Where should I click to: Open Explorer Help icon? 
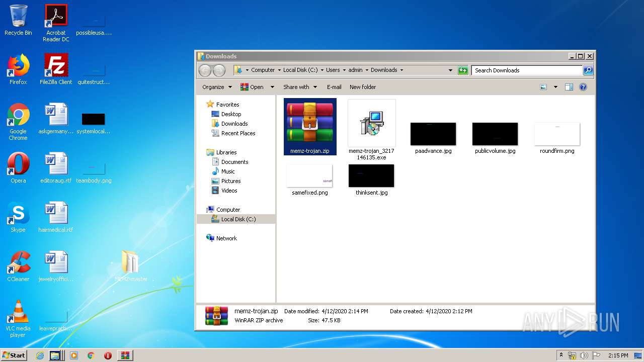(583, 87)
